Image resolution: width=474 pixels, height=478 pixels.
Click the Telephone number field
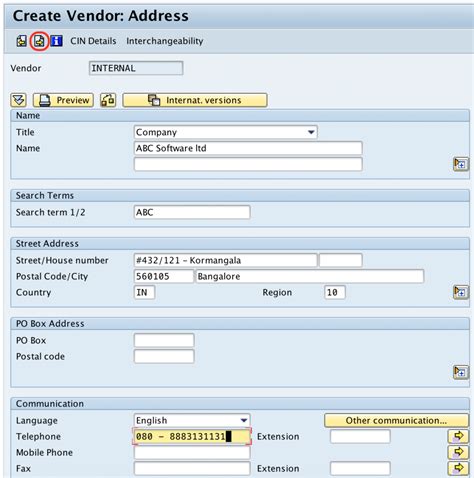point(192,436)
